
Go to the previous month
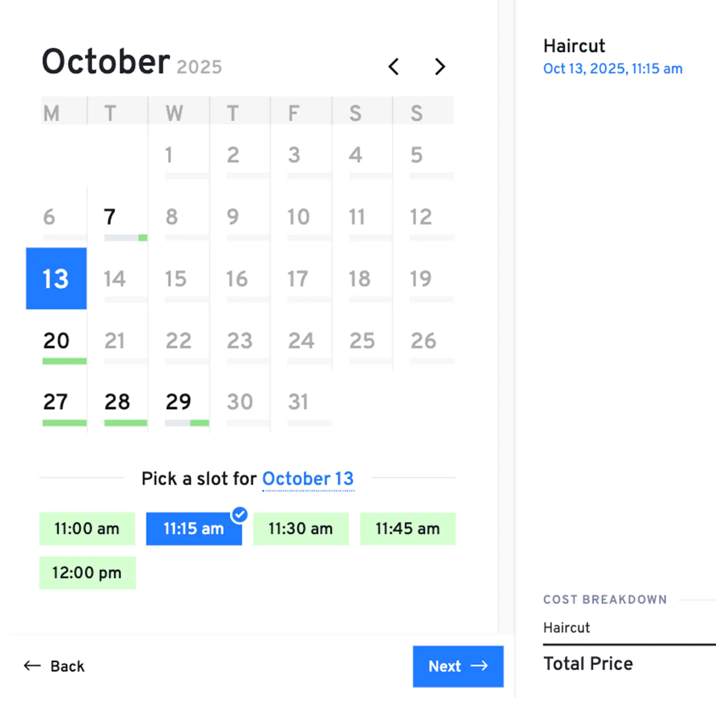pyautogui.click(x=394, y=66)
